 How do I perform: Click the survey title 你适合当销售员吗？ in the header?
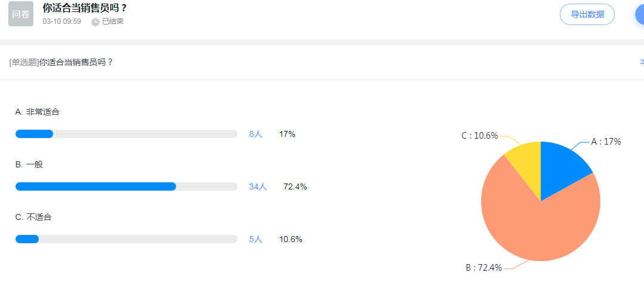click(85, 8)
